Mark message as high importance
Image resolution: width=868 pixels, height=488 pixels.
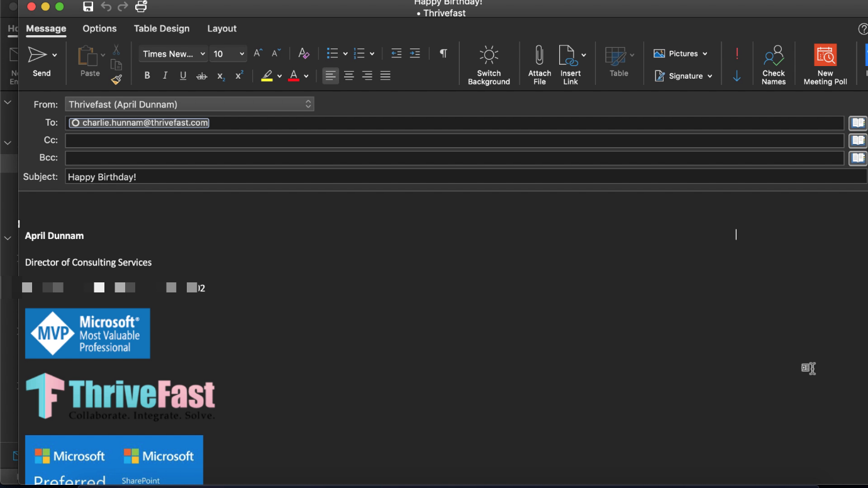[737, 53]
